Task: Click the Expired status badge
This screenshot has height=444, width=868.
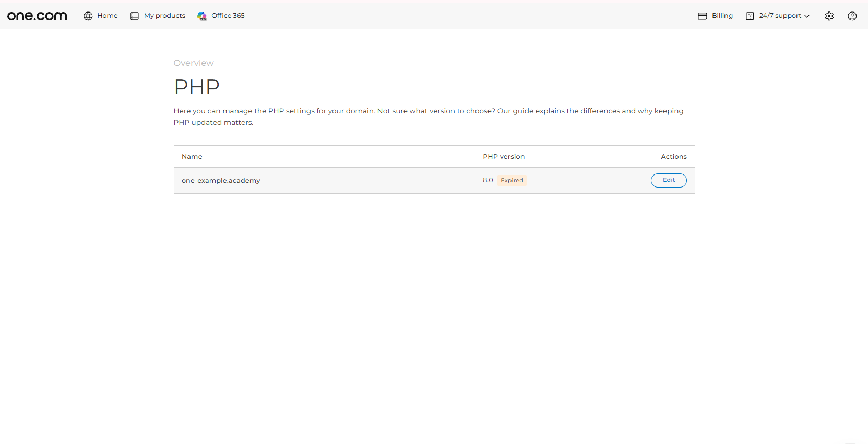Action: click(x=512, y=180)
